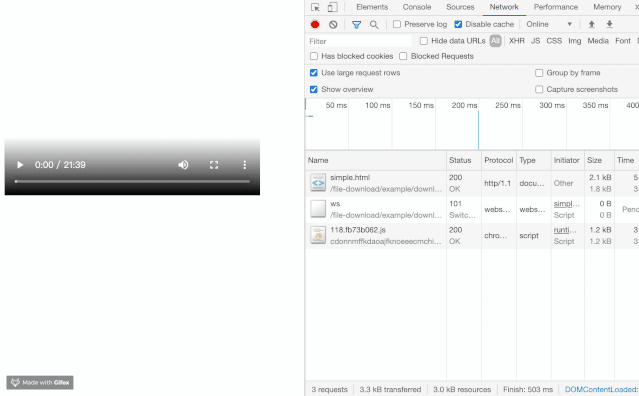The width and height of the screenshot is (639, 396).
Task: Enable the Preserve log checkbox
Action: pos(397,24)
